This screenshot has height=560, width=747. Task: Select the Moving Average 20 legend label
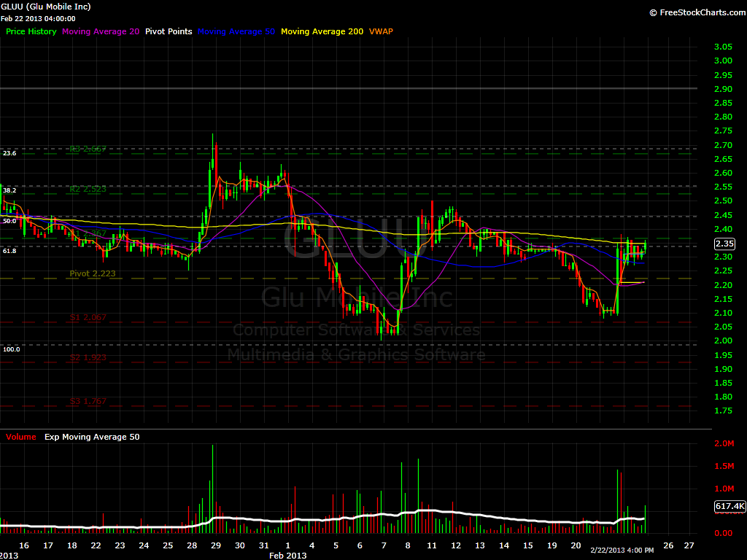[101, 31]
